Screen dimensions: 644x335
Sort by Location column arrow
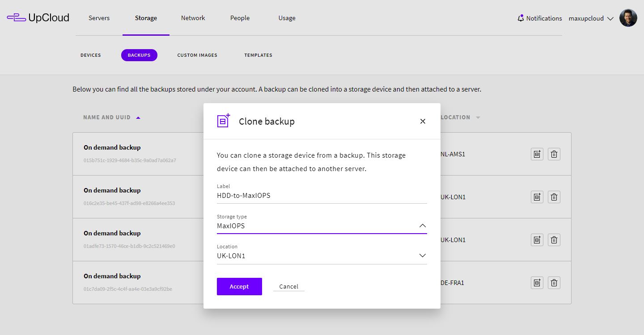[x=478, y=117]
